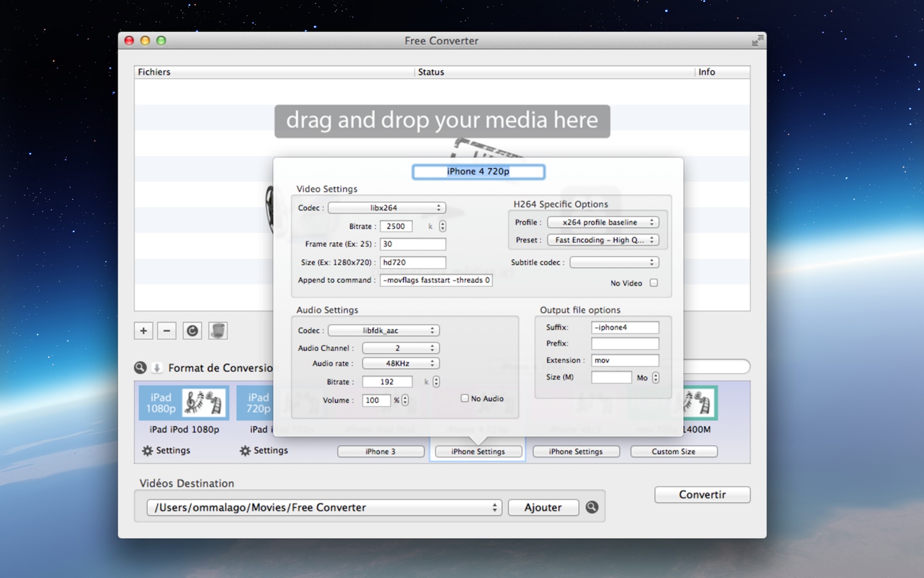Select the 1400M preset thumbnail
924x578 pixels.
click(x=701, y=403)
